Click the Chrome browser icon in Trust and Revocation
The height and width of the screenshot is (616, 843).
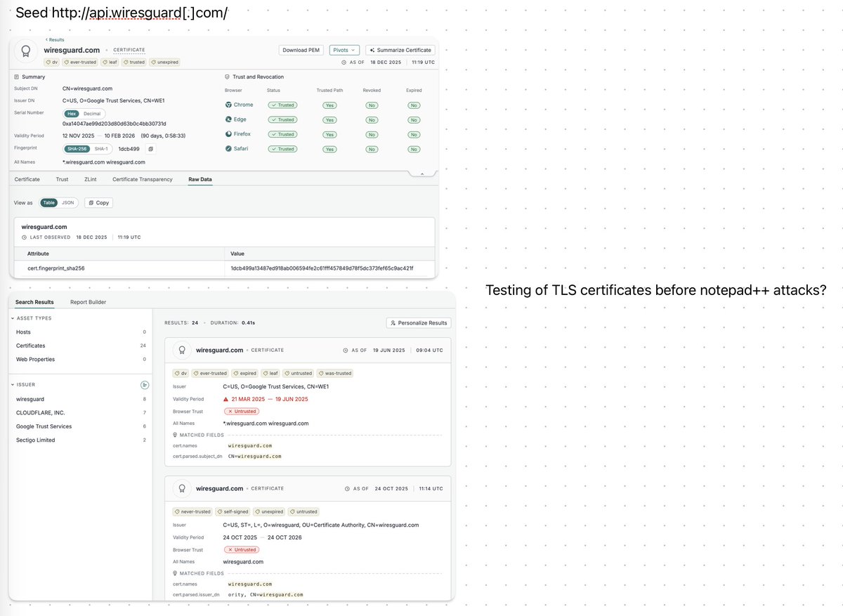click(x=228, y=105)
